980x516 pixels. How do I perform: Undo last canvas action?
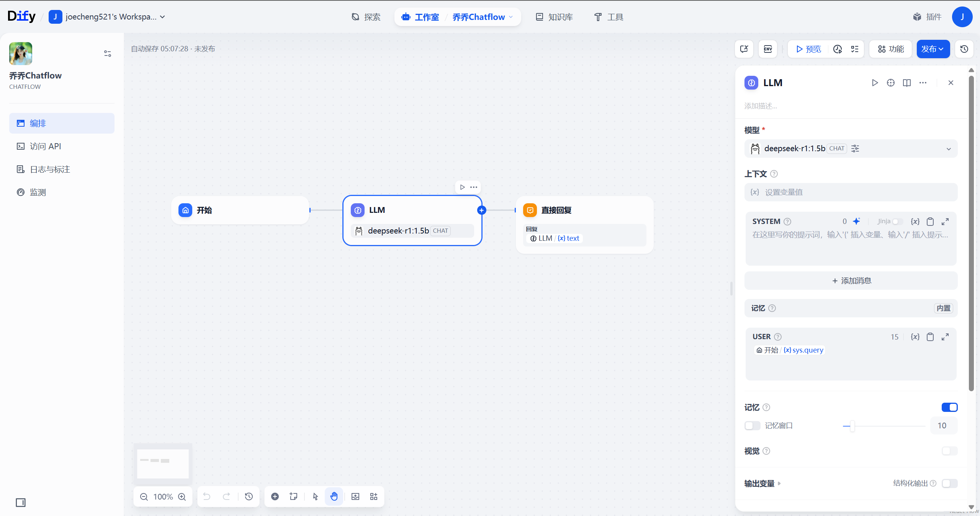pos(207,496)
